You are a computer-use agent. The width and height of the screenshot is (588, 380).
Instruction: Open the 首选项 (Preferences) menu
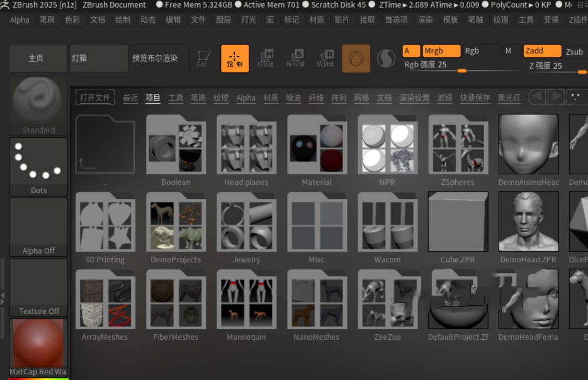point(397,20)
